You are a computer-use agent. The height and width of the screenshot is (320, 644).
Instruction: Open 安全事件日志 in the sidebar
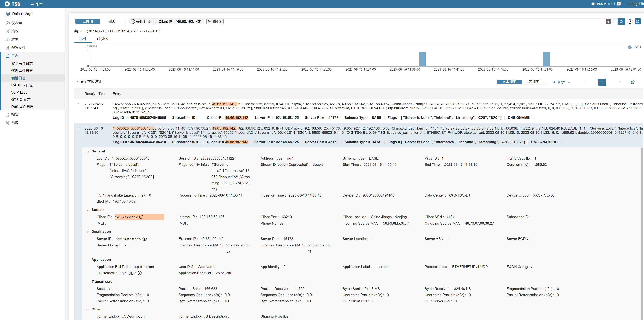[22, 64]
